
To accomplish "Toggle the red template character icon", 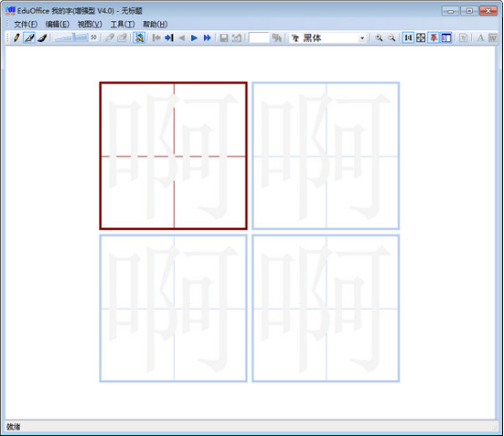I will click(434, 38).
